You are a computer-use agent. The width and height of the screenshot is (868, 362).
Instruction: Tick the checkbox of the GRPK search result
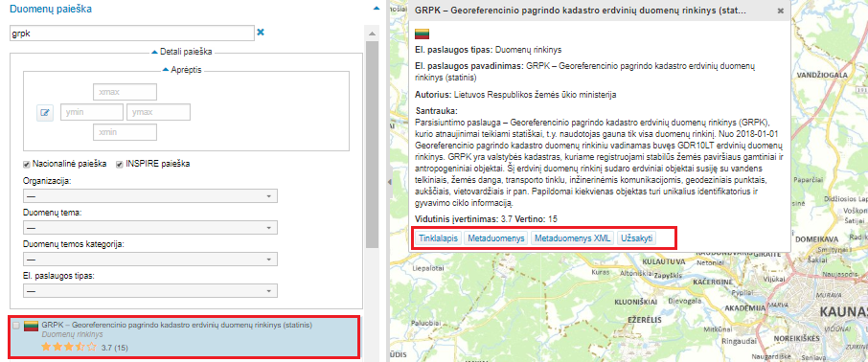(x=16, y=326)
